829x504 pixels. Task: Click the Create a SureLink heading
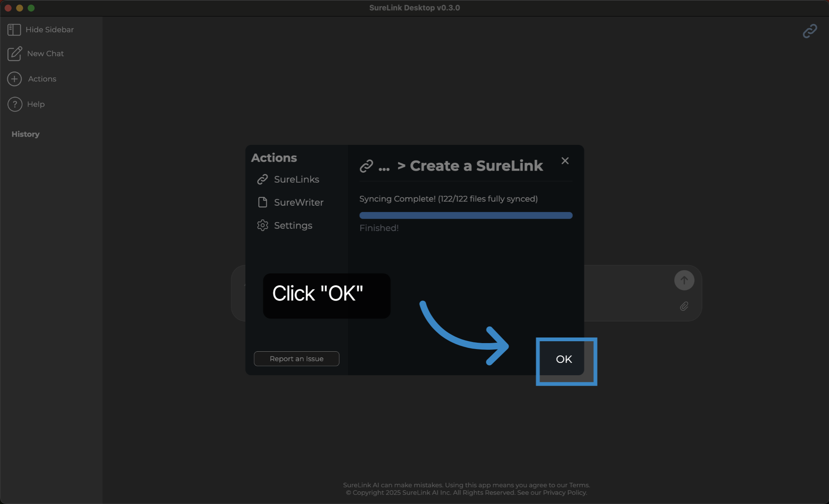tap(476, 166)
